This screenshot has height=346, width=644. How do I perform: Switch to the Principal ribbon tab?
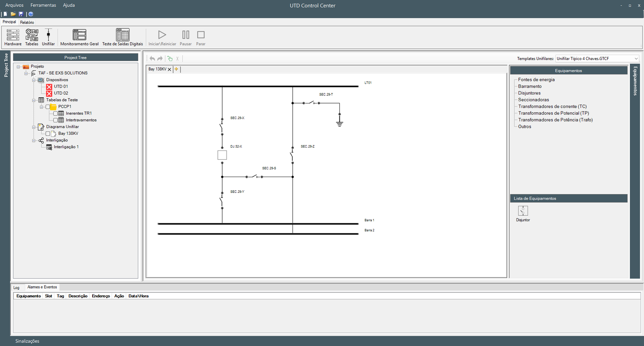coord(9,22)
